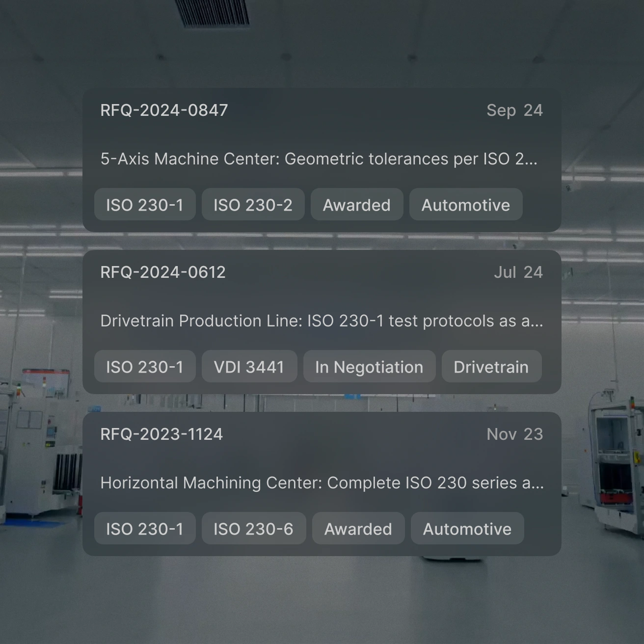
Task: Select the Horizontal Machining Center description
Action: click(322, 483)
